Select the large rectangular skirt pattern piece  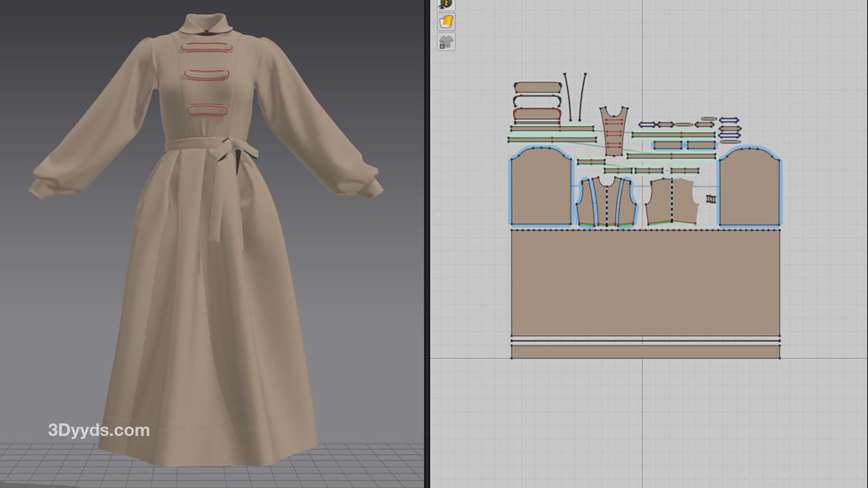(645, 283)
